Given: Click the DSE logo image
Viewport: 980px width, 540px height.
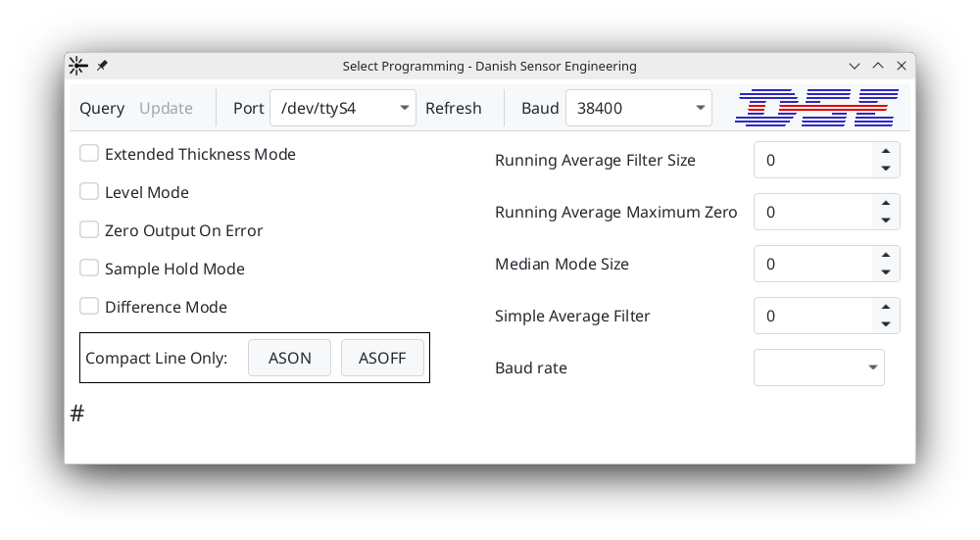Looking at the screenshot, I should [x=815, y=108].
